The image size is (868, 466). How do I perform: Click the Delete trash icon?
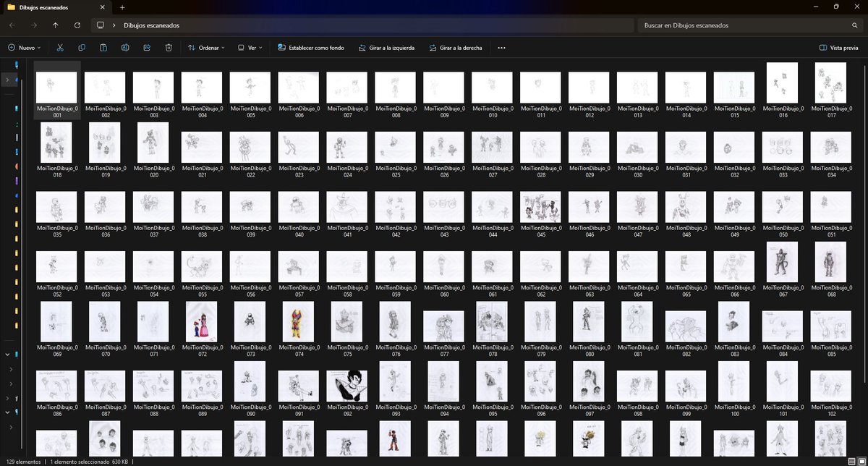pyautogui.click(x=169, y=48)
